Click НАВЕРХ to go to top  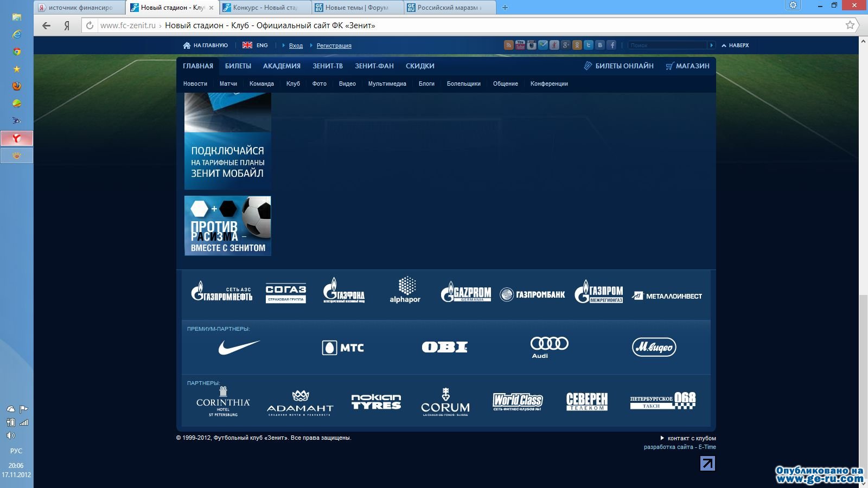pos(735,46)
